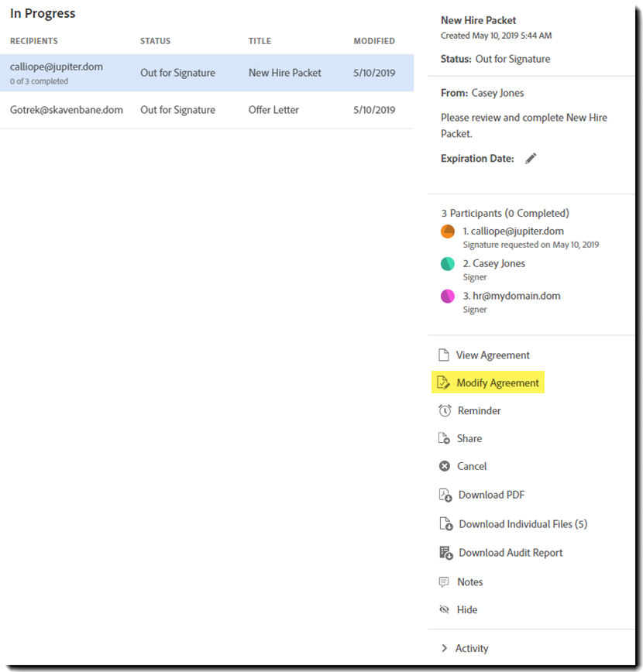Click '3 Participants (0 Completed)' heading
This screenshot has width=643, height=672.
coord(505,214)
